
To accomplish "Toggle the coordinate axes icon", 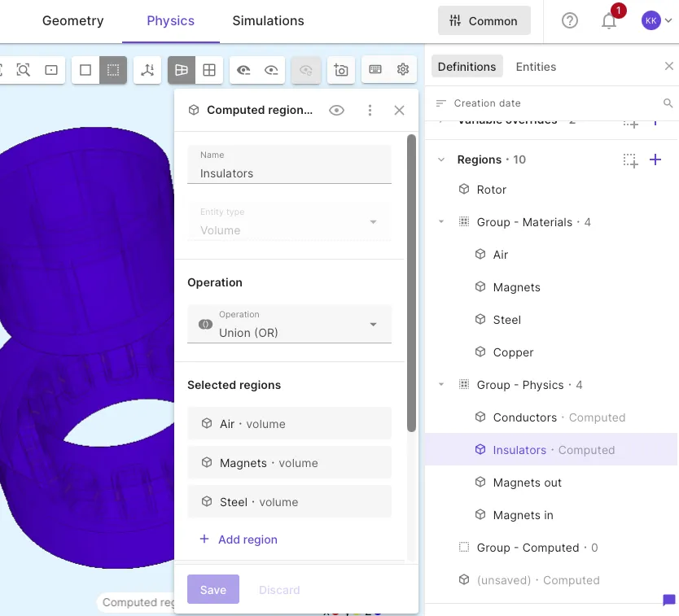I will (x=147, y=70).
